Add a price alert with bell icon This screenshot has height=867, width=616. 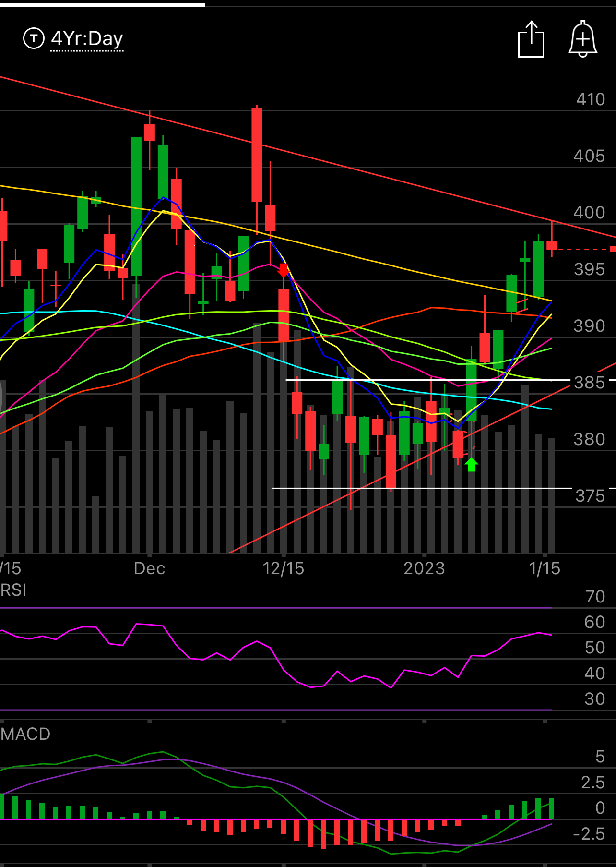click(x=583, y=39)
